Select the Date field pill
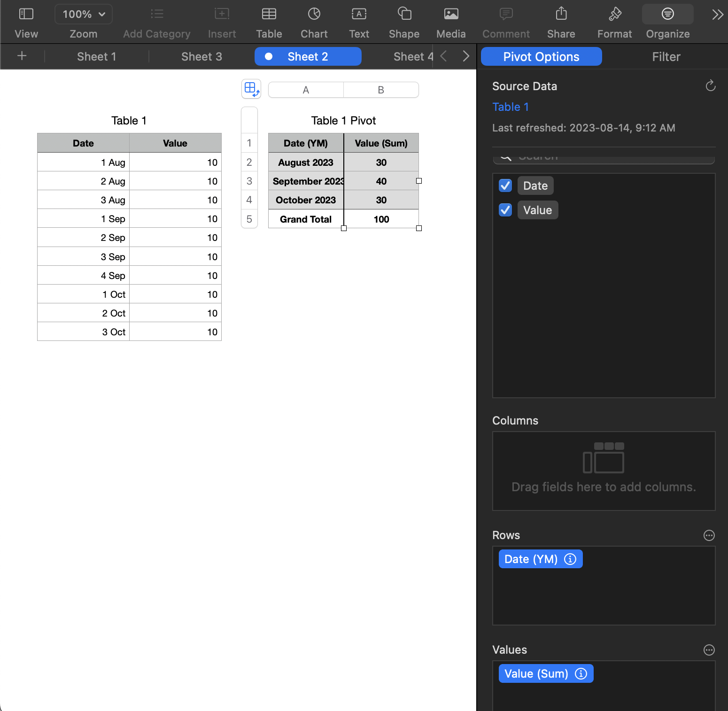The image size is (728, 711). (x=535, y=185)
